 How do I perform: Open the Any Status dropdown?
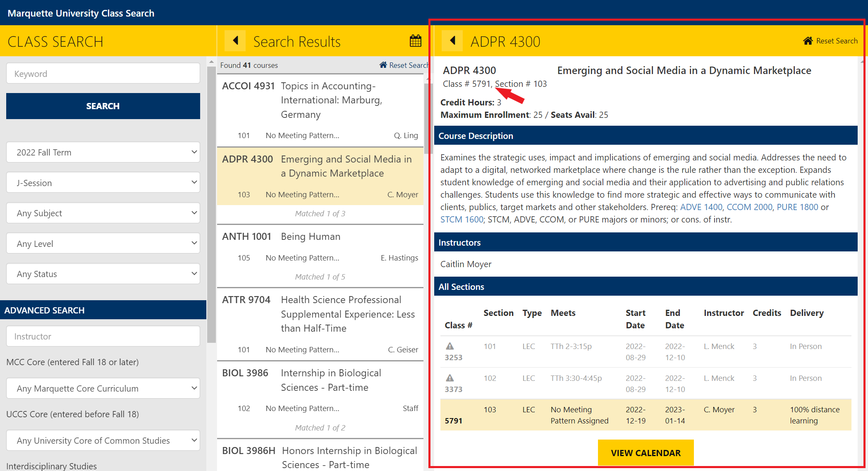(x=103, y=274)
